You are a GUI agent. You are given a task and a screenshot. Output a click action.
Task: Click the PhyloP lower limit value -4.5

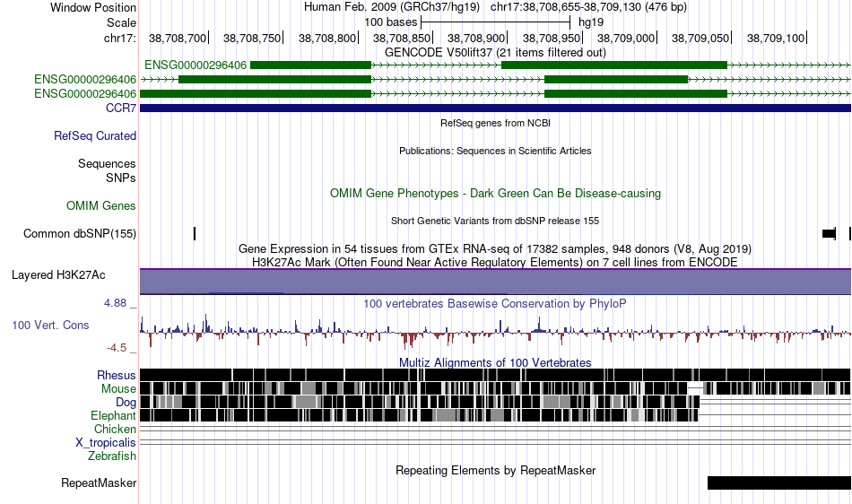tap(117, 348)
